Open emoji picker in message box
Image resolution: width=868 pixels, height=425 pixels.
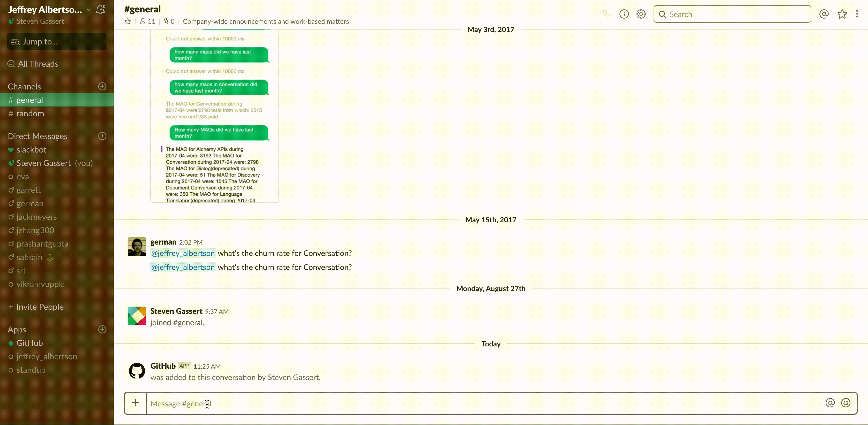pos(846,403)
